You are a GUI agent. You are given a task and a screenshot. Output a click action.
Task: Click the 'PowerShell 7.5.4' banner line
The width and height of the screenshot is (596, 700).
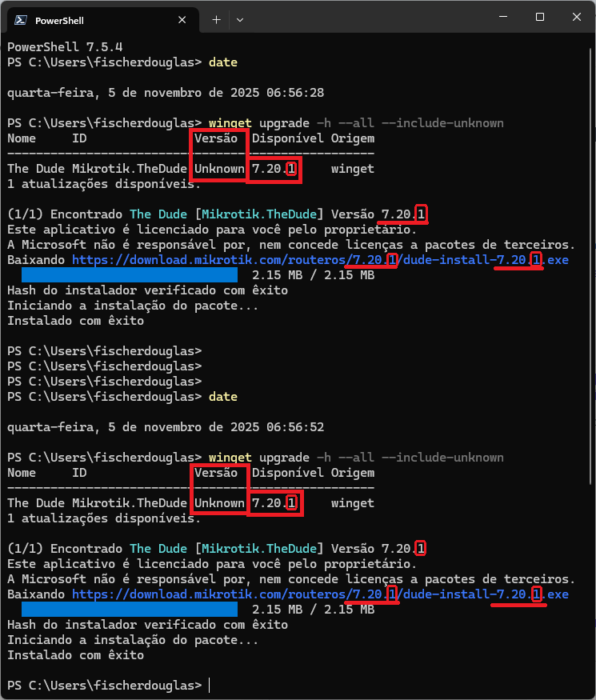65,47
